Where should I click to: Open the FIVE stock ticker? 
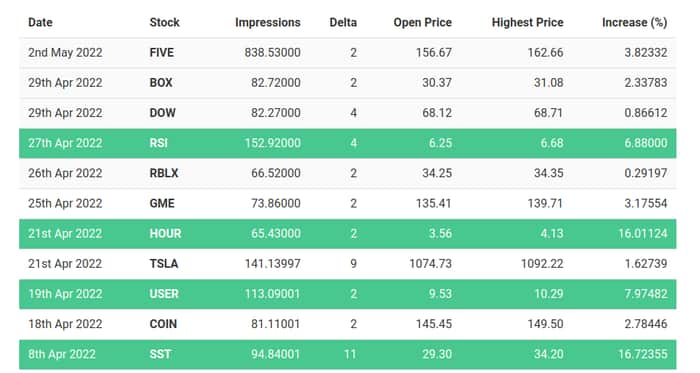[161, 53]
